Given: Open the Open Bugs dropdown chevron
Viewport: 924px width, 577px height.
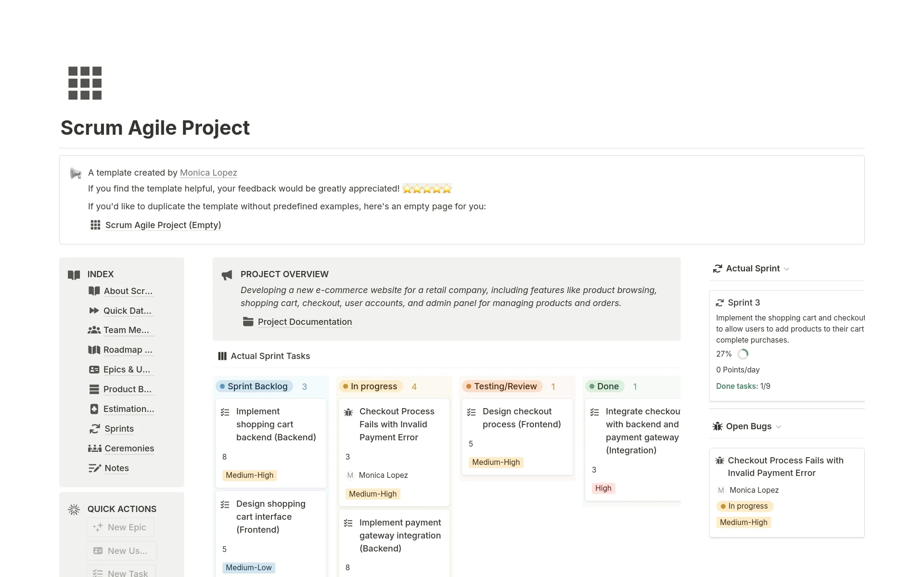Looking at the screenshot, I should coord(778,426).
